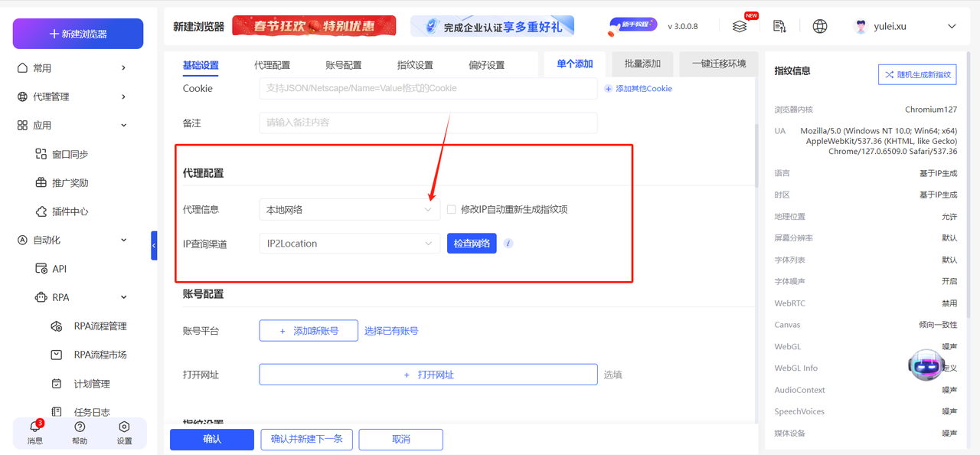The width and height of the screenshot is (980, 455).
Task: Switch to the 批量添加 tab
Action: (642, 64)
